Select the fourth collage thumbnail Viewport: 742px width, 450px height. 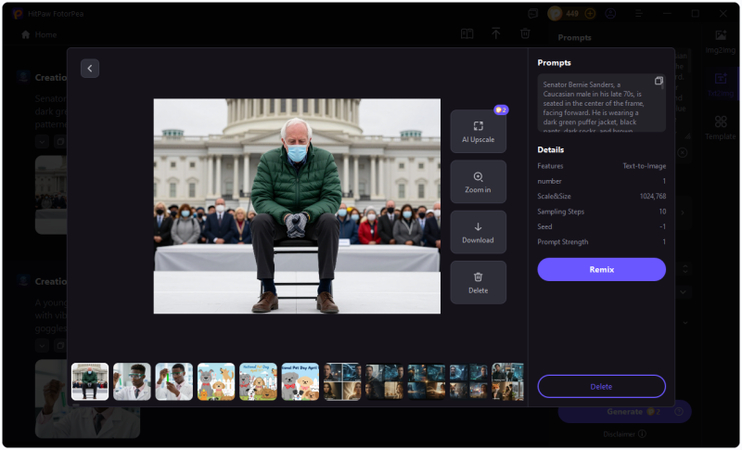click(x=469, y=381)
